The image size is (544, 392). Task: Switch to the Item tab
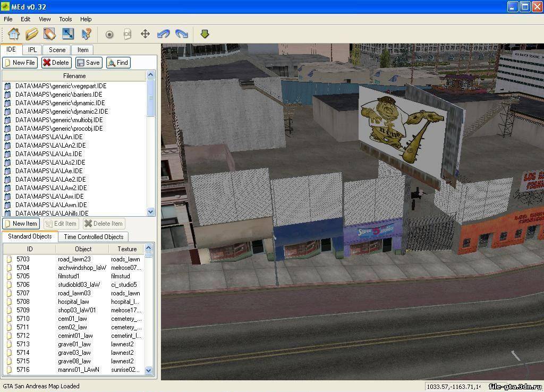tap(82, 50)
